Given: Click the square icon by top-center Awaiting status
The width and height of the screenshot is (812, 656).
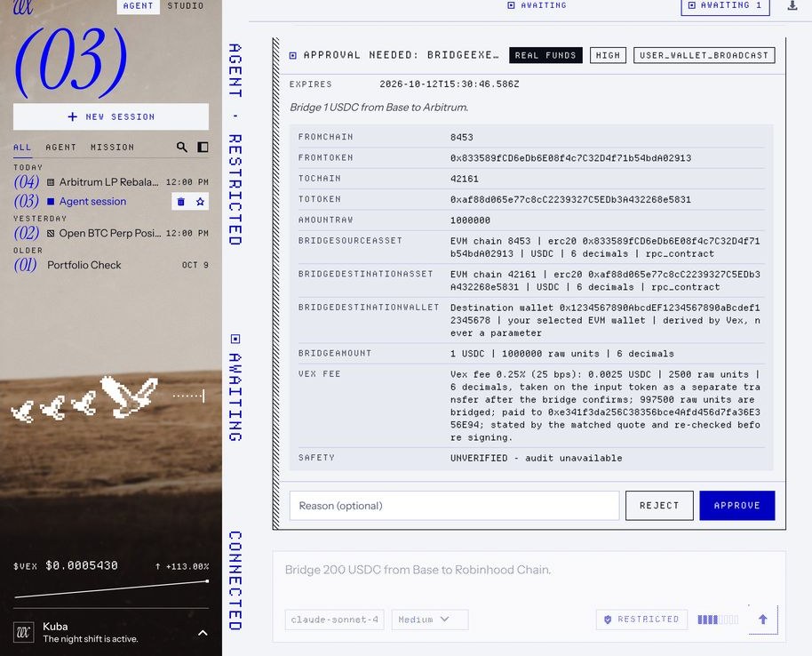Looking at the screenshot, I should click(511, 5).
